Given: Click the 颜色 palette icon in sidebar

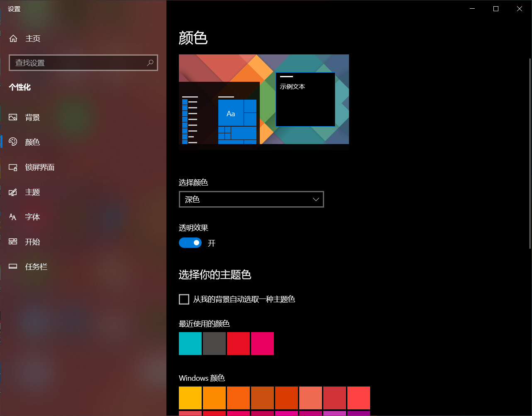Looking at the screenshot, I should click(x=13, y=142).
